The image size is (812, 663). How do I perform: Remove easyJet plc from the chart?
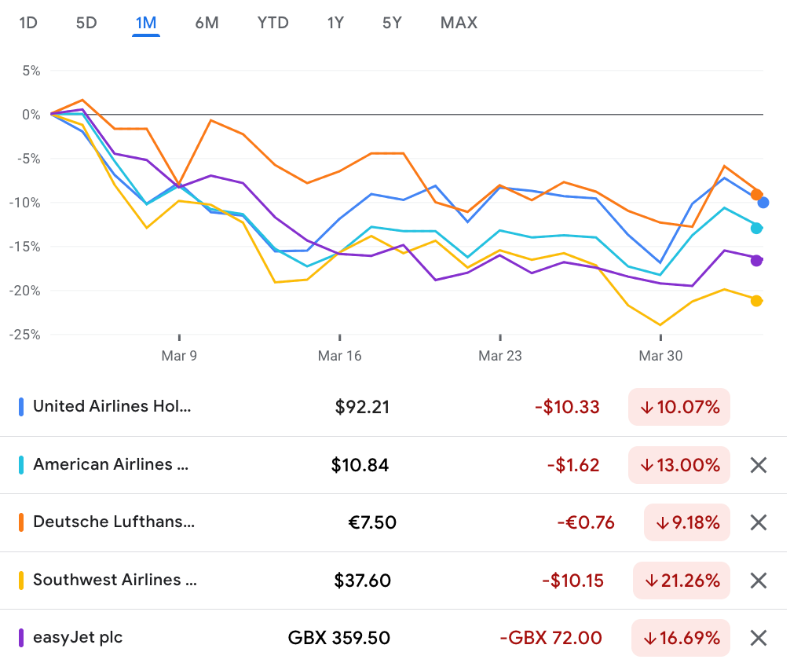tap(759, 638)
